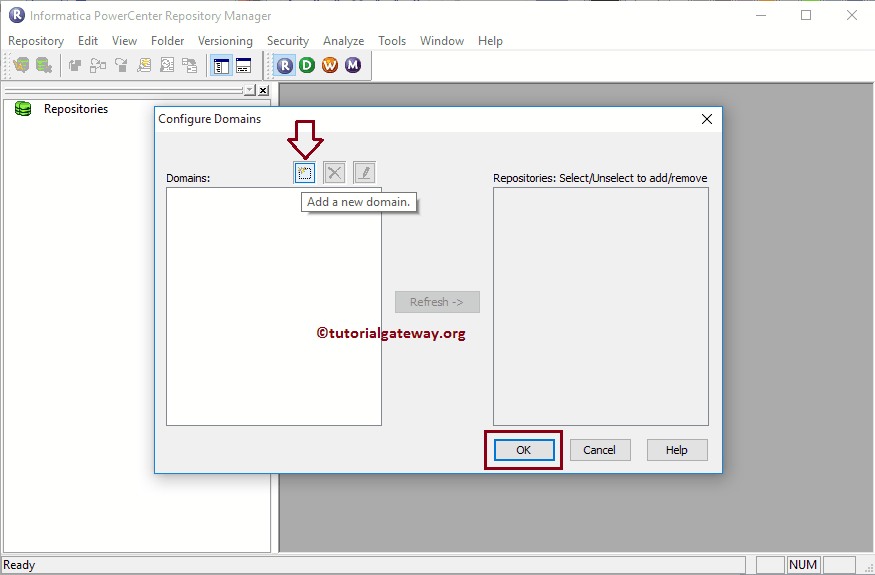Open the Window menu
875x575 pixels.
pos(441,41)
